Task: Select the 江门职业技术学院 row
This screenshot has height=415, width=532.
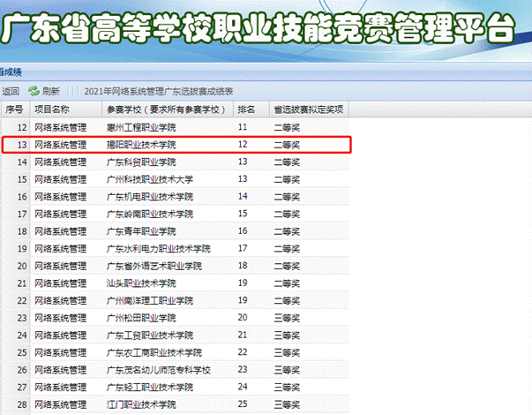Action: (x=141, y=404)
